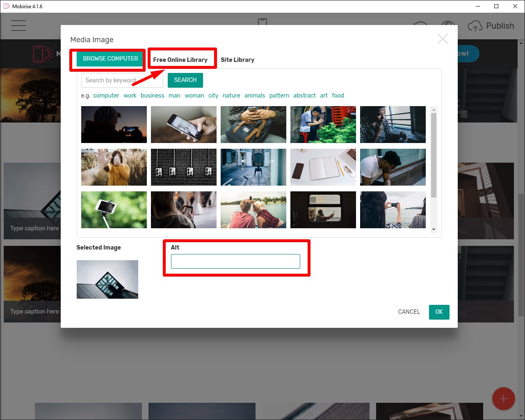Click CANCEL to dismiss the dialog
525x420 pixels.
409,312
